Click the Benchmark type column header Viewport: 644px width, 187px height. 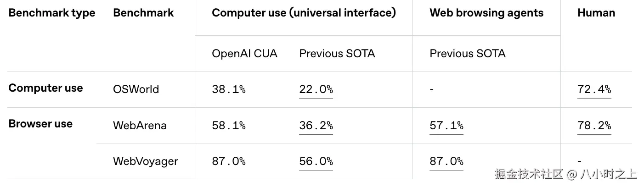[52, 13]
